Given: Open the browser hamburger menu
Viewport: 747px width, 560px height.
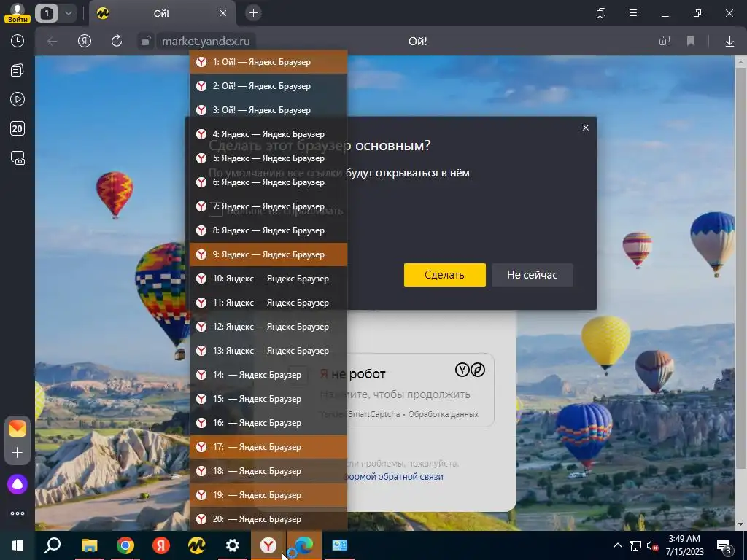Looking at the screenshot, I should click(633, 13).
